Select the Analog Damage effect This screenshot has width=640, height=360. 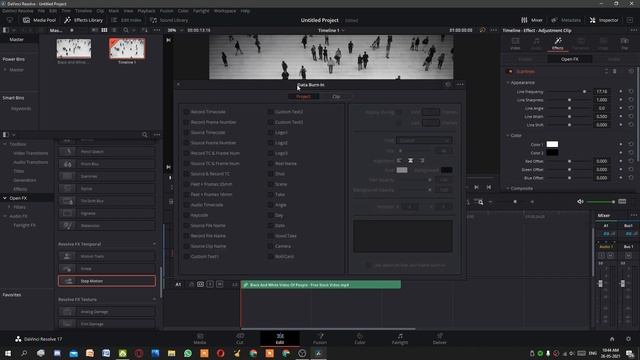click(x=107, y=311)
